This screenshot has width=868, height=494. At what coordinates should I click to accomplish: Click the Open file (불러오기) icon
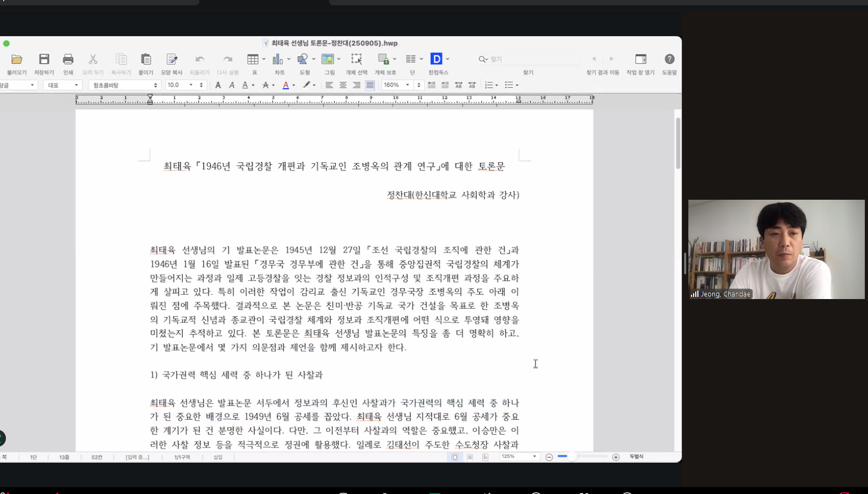[x=16, y=59]
